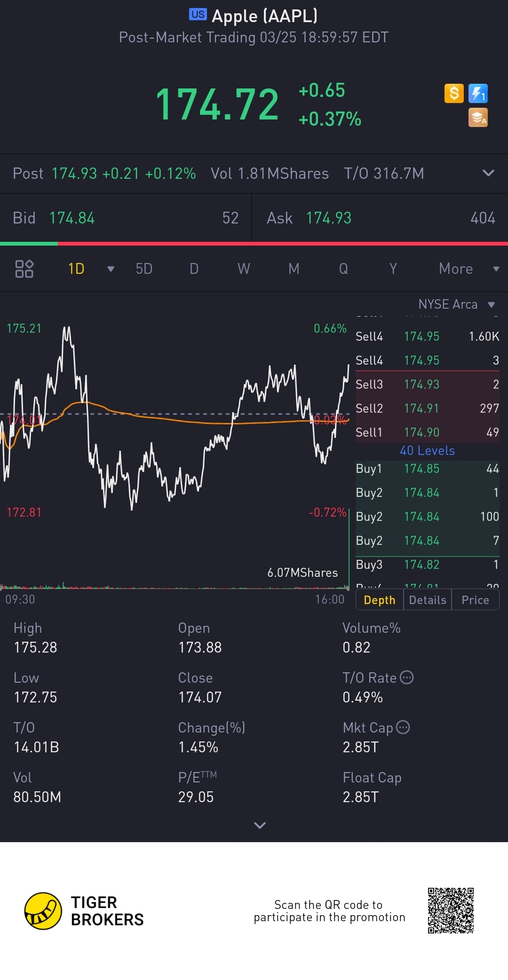This screenshot has width=508, height=980.
Task: Select the Buy1 174.85 order row
Action: (x=427, y=468)
